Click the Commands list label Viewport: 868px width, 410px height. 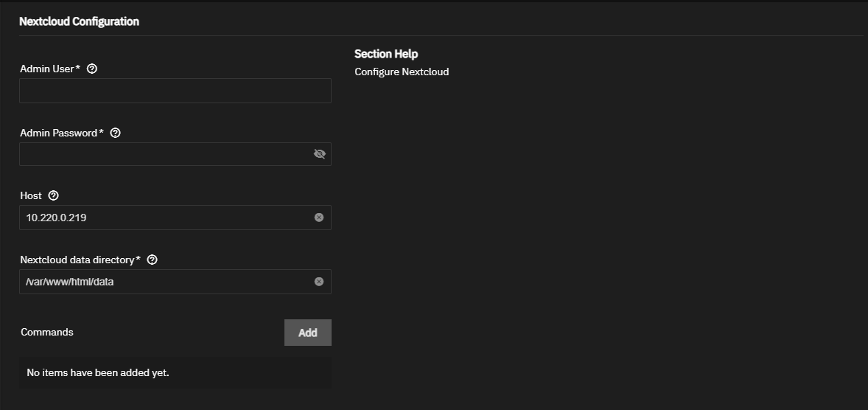click(x=47, y=332)
